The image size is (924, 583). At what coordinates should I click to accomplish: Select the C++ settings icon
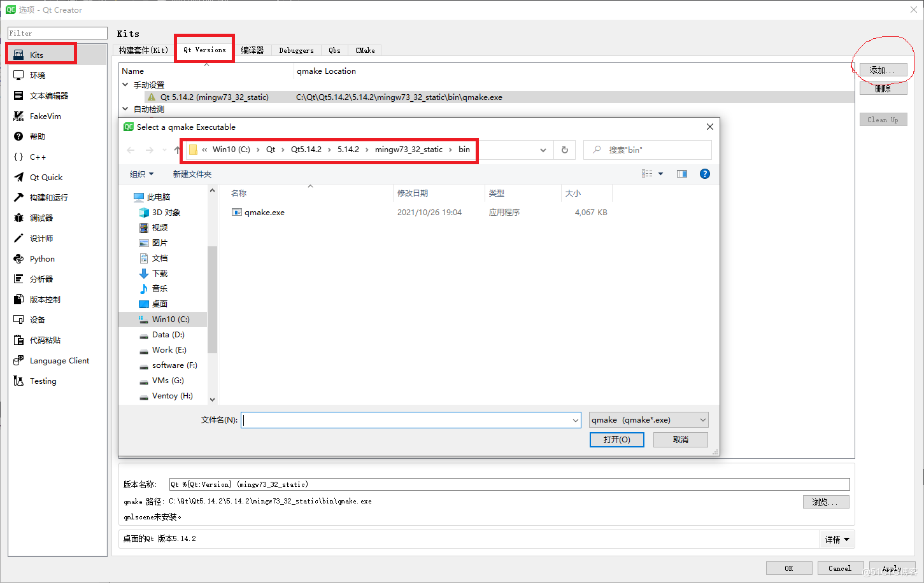coord(35,157)
